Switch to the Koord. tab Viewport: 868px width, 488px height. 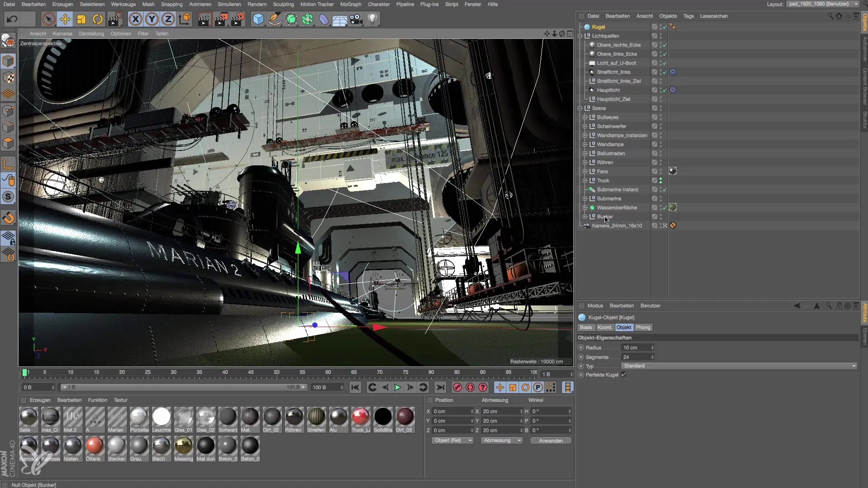point(604,327)
